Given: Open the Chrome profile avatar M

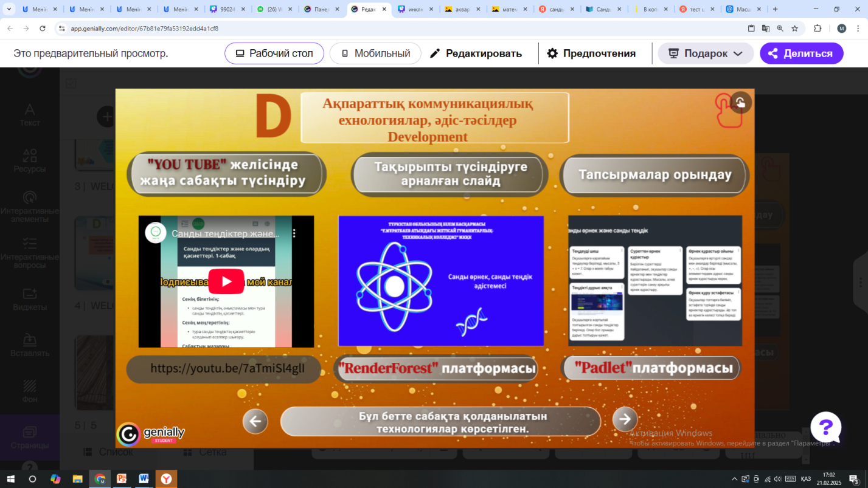Looking at the screenshot, I should [x=842, y=29].
